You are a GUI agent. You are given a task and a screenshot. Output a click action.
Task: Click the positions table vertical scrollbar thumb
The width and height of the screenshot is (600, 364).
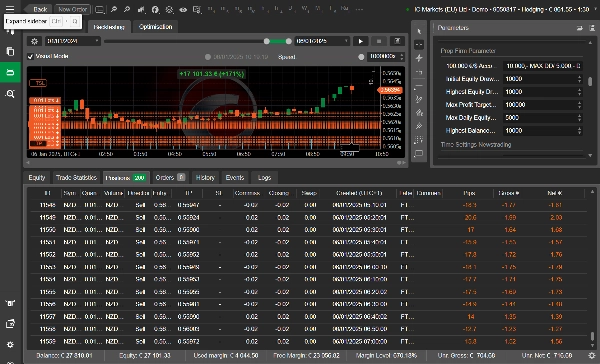592,336
